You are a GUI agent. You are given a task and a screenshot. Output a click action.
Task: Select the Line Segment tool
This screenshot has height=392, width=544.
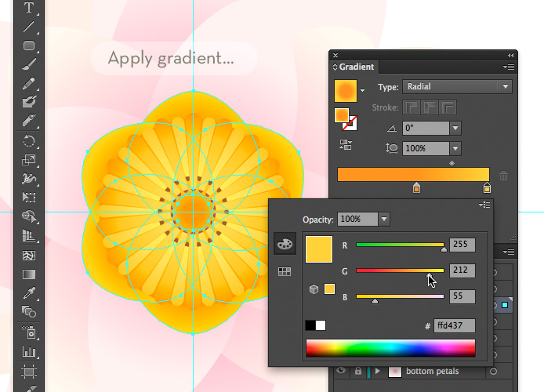29,27
